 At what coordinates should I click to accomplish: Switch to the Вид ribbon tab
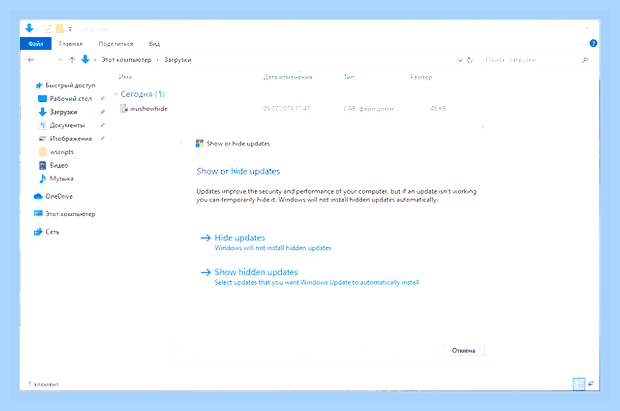pyautogui.click(x=154, y=44)
